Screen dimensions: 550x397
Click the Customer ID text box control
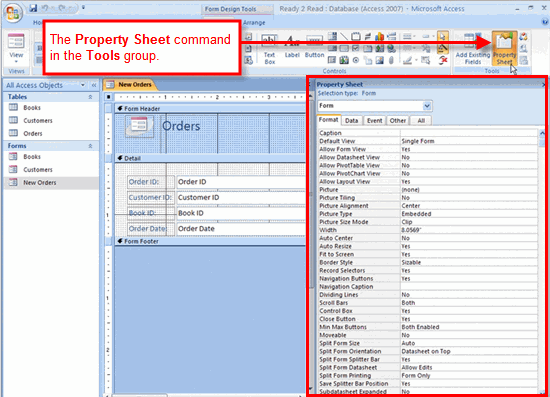click(x=241, y=197)
